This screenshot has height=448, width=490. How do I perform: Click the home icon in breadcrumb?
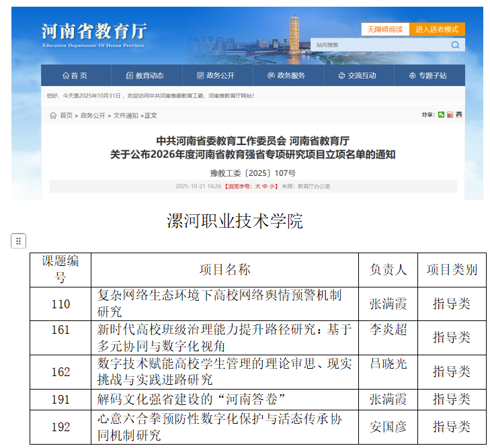(54, 116)
